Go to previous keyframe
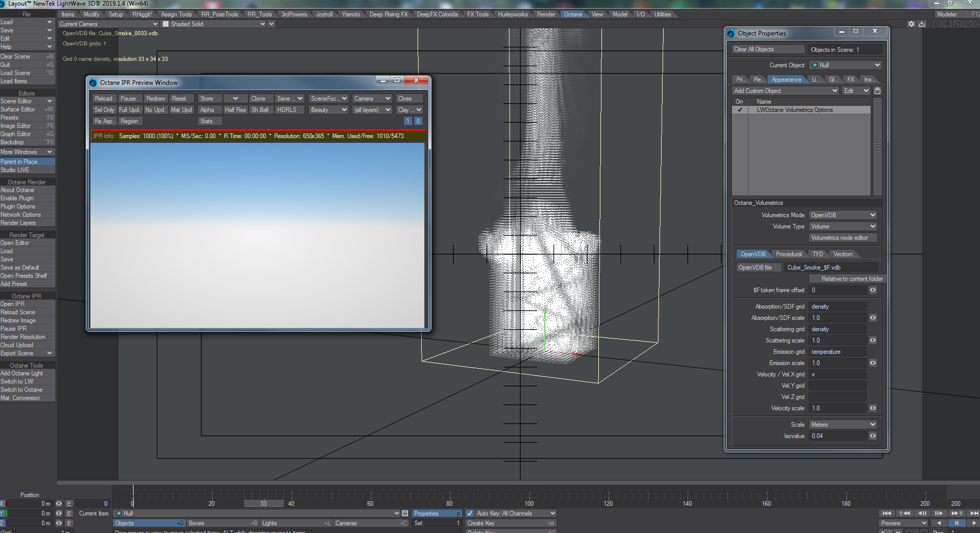The image size is (980, 533). [904, 513]
